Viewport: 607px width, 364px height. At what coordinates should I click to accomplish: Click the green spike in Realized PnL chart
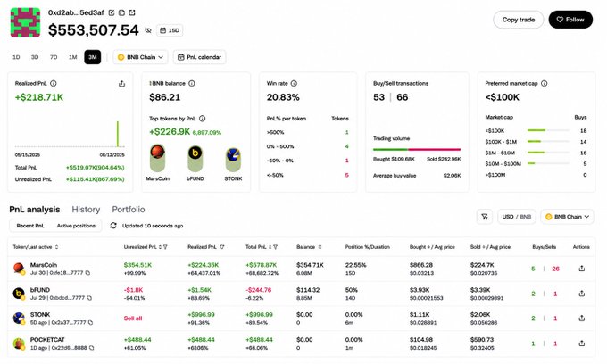(118, 134)
